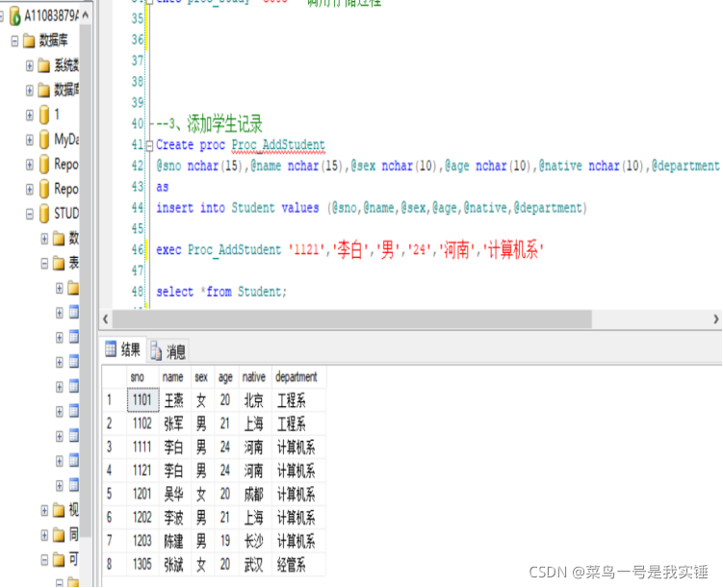
Task: Click the 视图 folder icon
Action: click(59, 510)
